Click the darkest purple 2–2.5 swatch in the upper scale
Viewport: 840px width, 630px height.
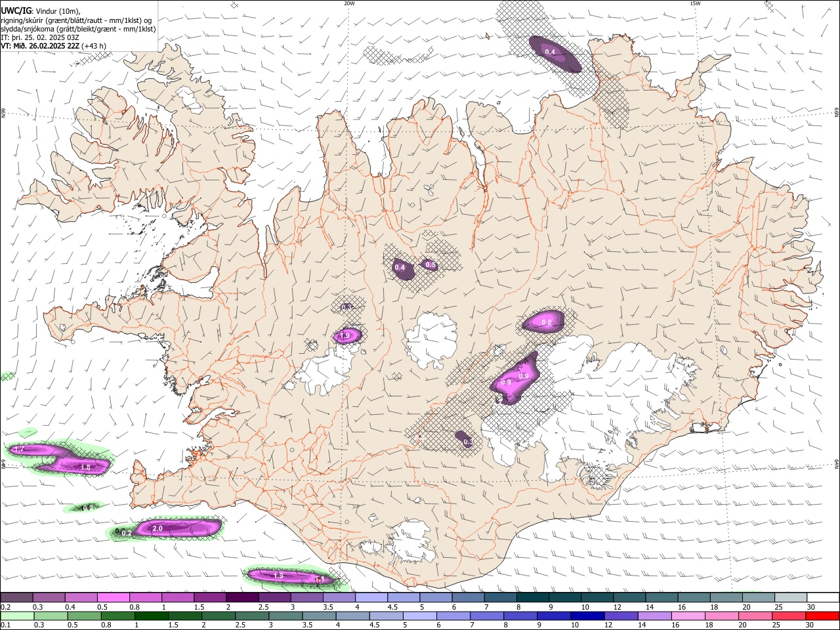click(x=242, y=597)
